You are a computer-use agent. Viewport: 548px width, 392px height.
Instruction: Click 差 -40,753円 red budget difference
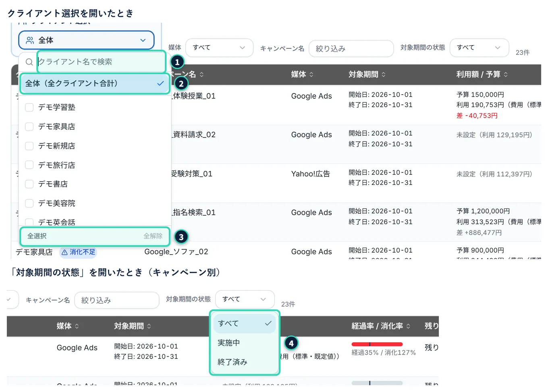coord(477,116)
